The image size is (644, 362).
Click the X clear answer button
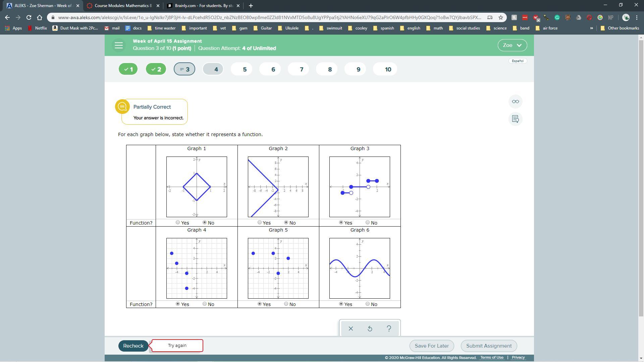coord(351,328)
